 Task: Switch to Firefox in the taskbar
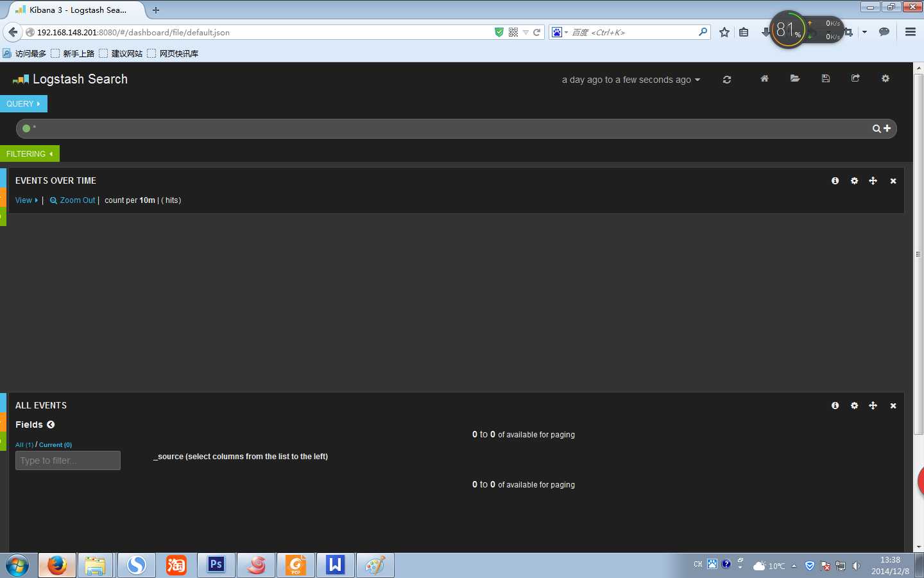[x=57, y=566]
